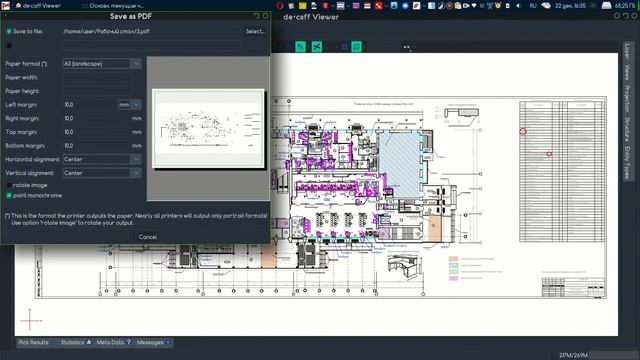
Task: Open the clock showing 22 дек. 16:35
Action: tap(570, 6)
